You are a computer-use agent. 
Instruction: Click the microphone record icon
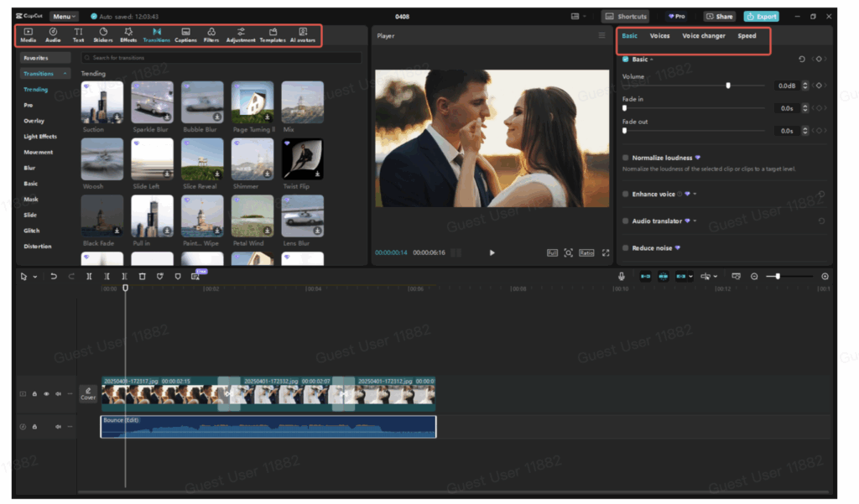pos(622,276)
